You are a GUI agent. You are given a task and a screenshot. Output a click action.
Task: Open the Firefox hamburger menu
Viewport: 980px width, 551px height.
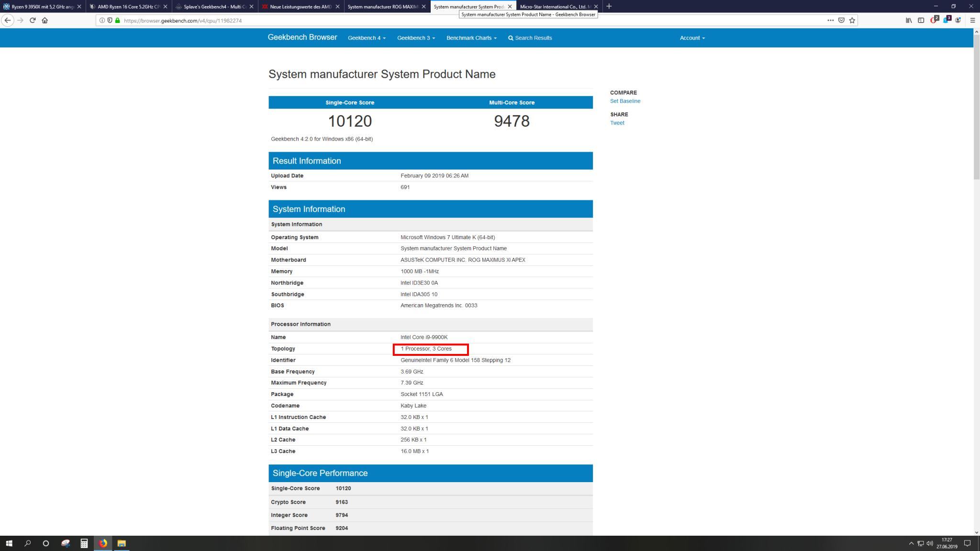tap(972, 21)
